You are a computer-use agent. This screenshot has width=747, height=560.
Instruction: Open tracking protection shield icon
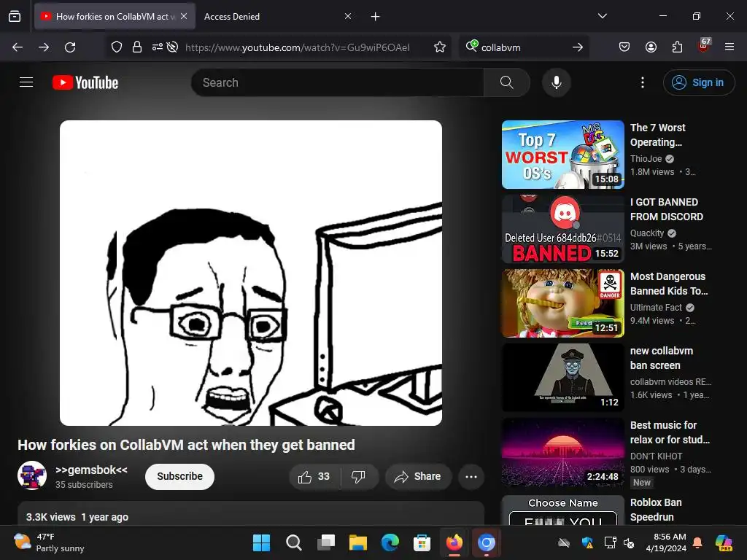click(x=117, y=47)
